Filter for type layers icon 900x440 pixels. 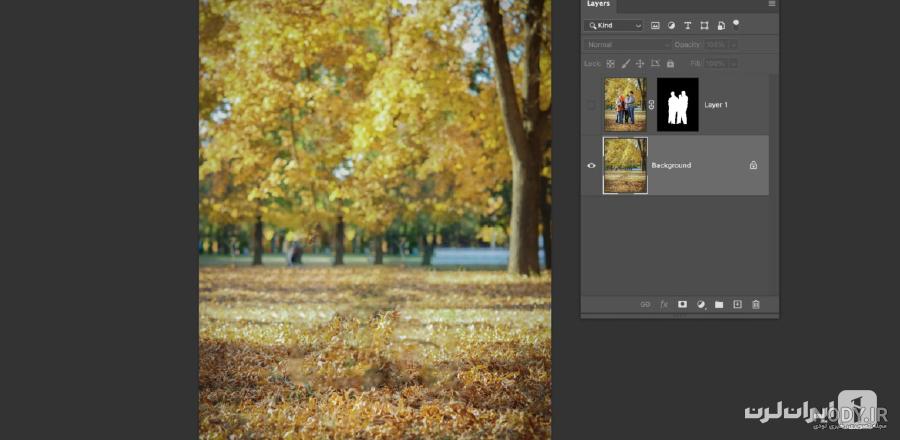pyautogui.click(x=688, y=25)
